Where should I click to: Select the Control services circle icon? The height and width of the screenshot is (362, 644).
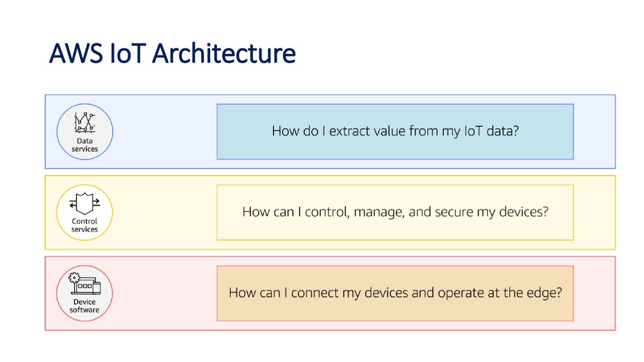click(85, 212)
